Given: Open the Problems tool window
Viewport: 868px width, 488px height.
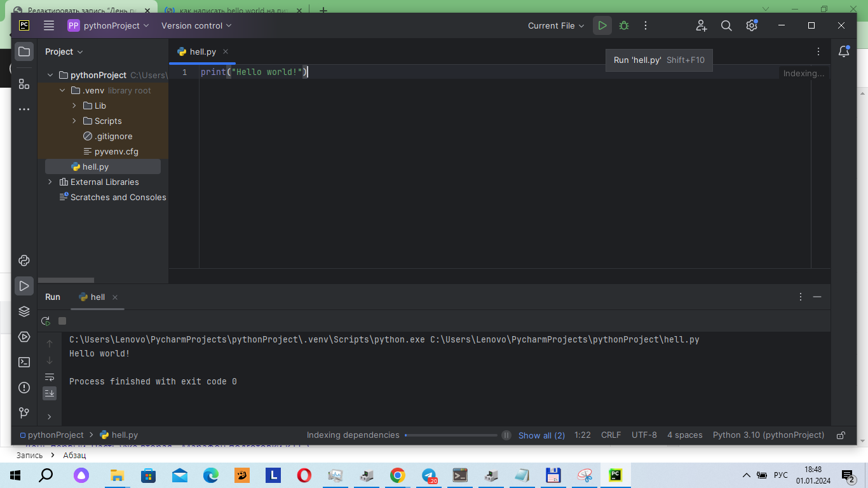Looking at the screenshot, I should 24,388.
